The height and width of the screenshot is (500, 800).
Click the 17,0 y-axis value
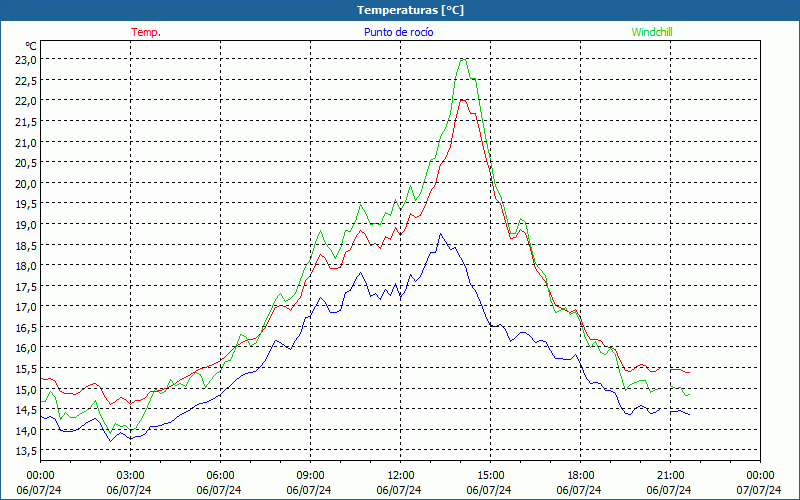pyautogui.click(x=26, y=307)
